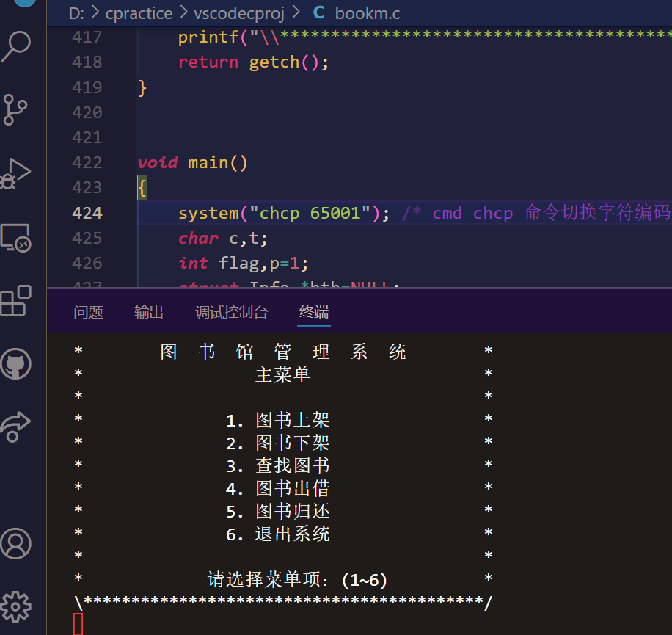672x635 pixels.
Task: Switch to the 输出 panel tab
Action: point(149,312)
